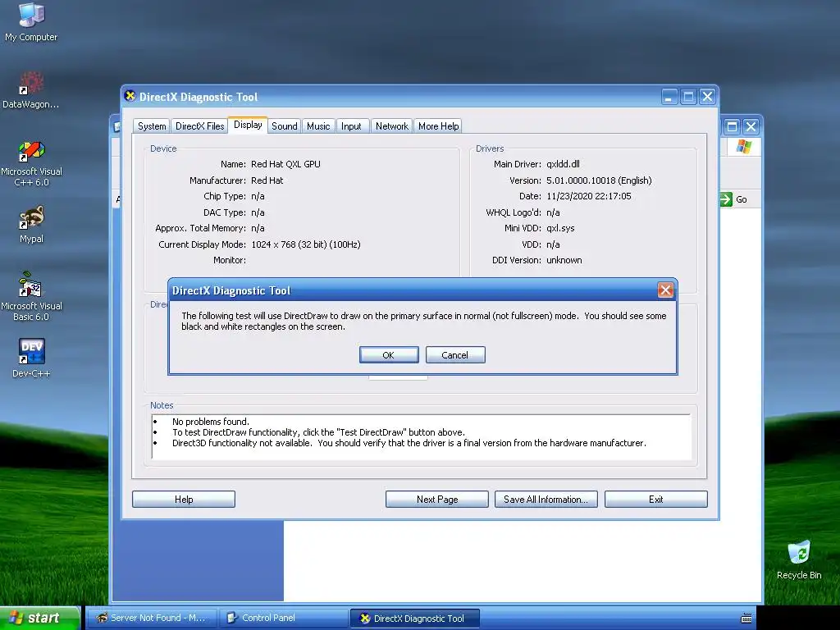Open the Music tab

click(x=318, y=126)
